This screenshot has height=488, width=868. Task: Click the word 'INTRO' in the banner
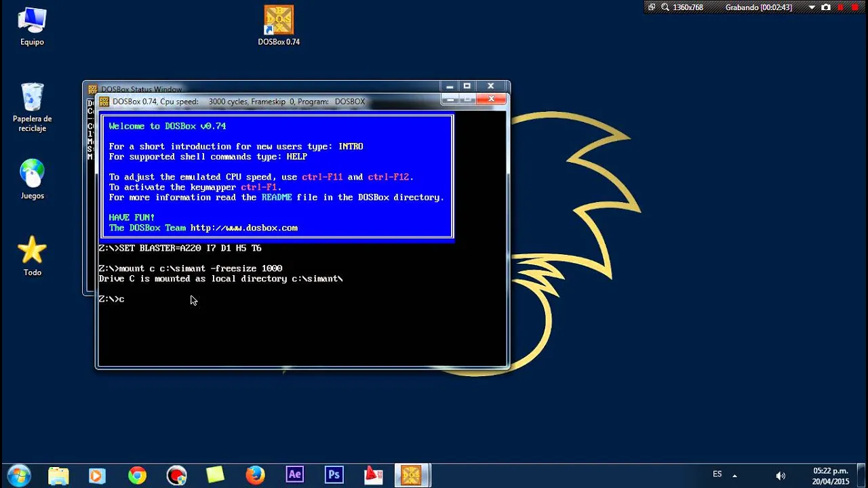click(x=351, y=146)
